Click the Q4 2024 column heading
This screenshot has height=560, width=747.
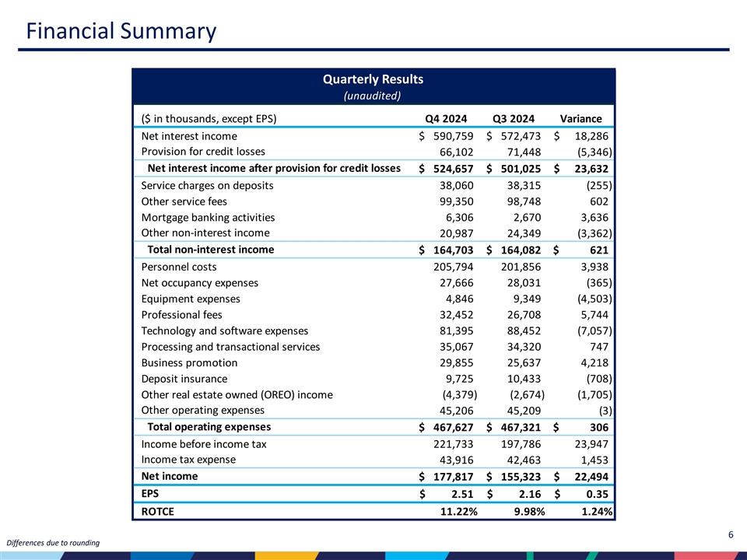[x=446, y=119]
